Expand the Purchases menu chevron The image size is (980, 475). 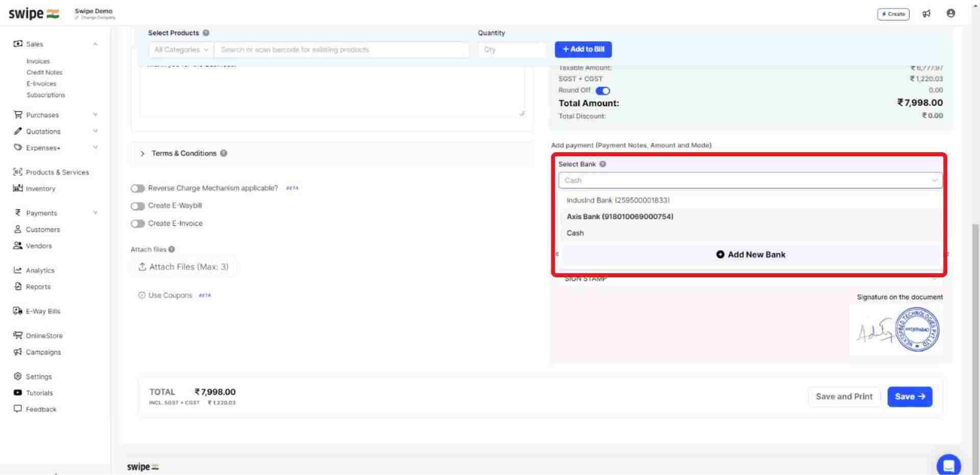pos(95,115)
